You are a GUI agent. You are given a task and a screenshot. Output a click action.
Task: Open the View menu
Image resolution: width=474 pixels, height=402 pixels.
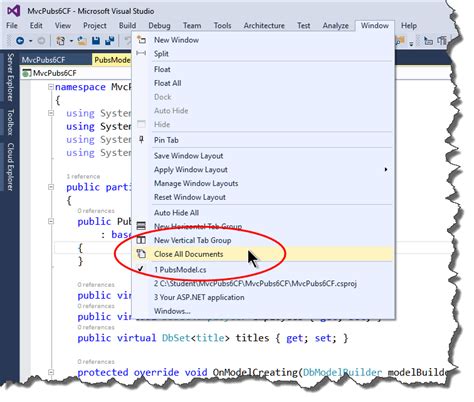tap(63, 26)
